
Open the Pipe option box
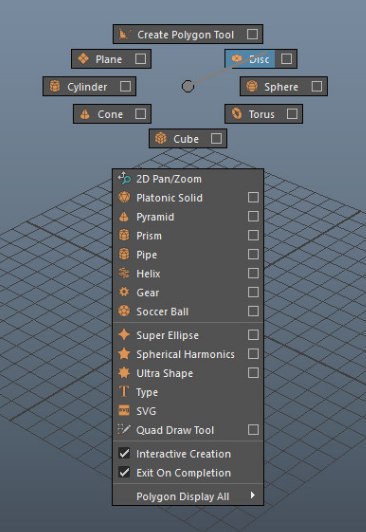point(253,254)
